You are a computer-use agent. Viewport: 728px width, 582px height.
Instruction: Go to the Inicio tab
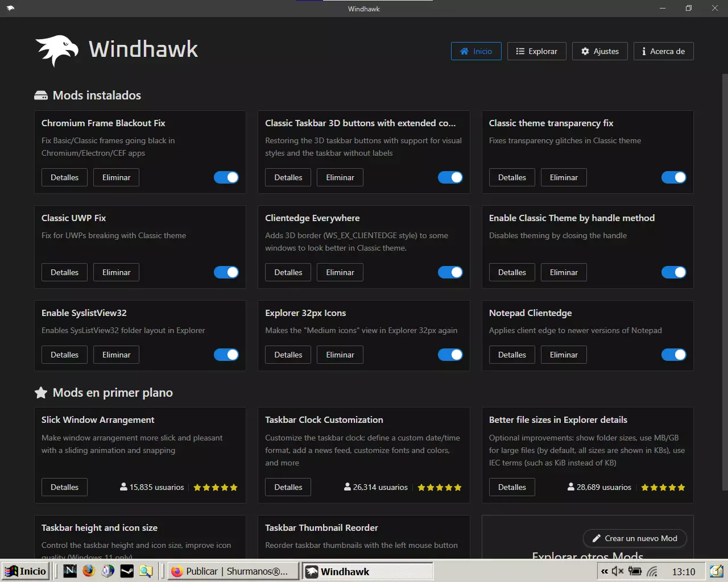click(476, 51)
